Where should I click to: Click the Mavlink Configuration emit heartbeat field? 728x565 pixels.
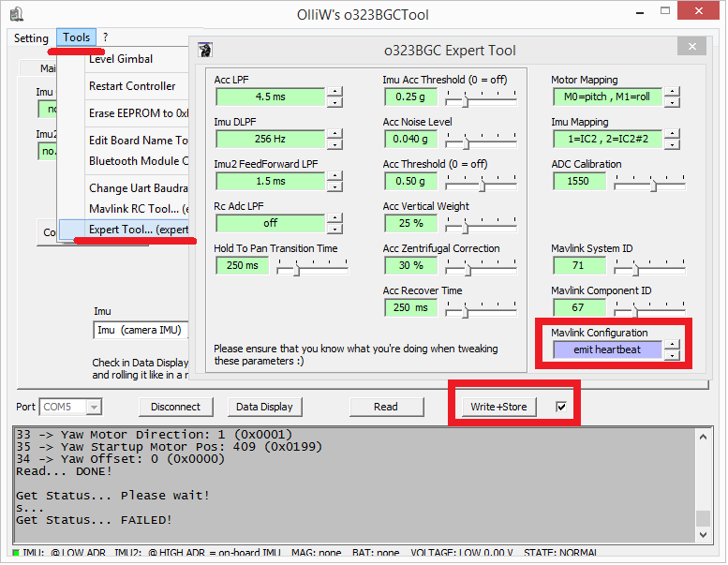point(606,349)
